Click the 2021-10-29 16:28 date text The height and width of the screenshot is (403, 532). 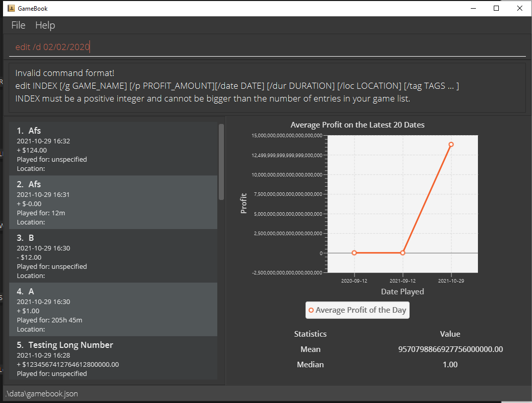[x=43, y=355]
